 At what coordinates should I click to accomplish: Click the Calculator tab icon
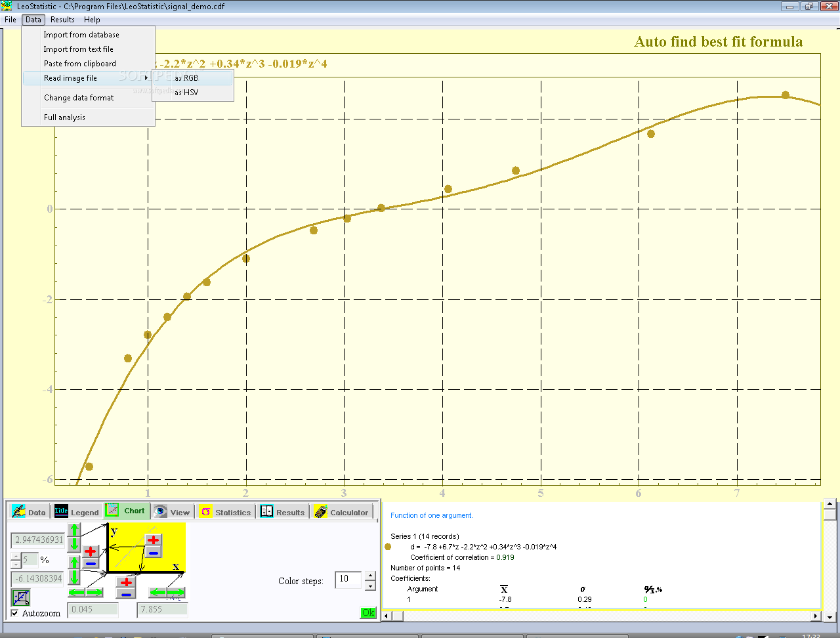(x=320, y=511)
